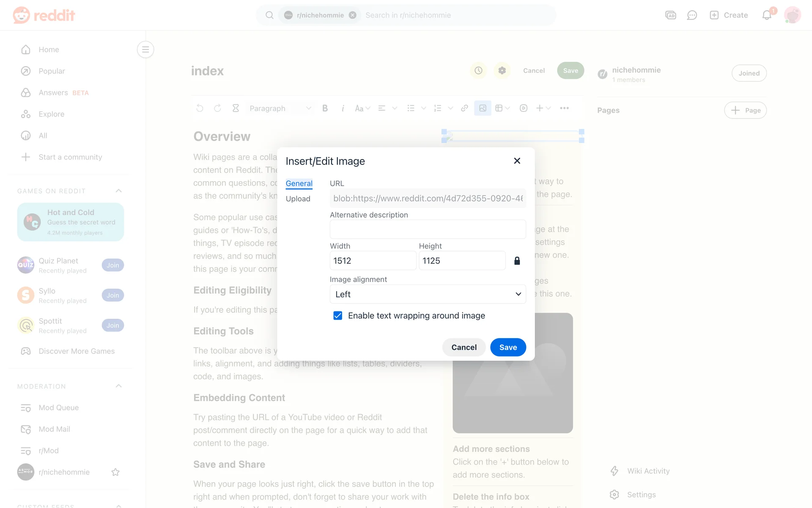Disable text wrapping around image checkbox

tap(337, 316)
